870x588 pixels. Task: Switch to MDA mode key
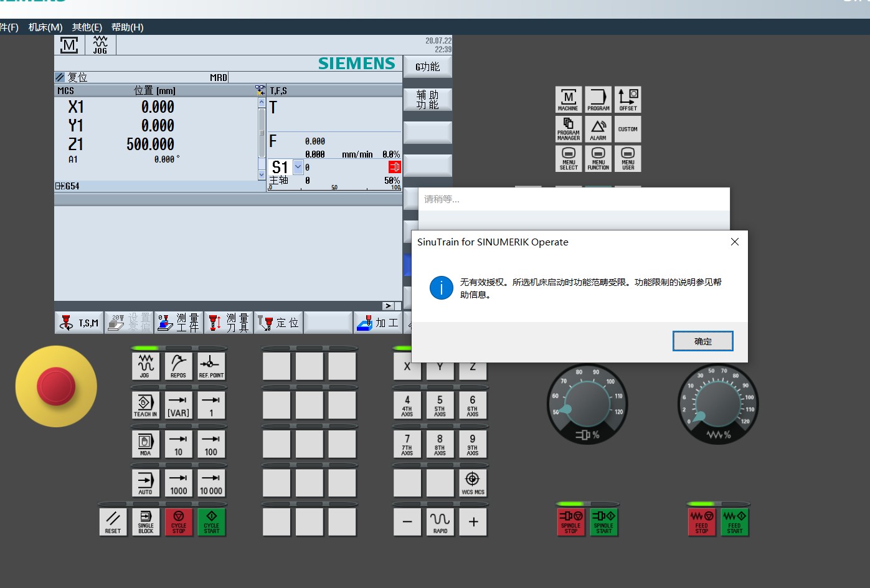point(145,444)
